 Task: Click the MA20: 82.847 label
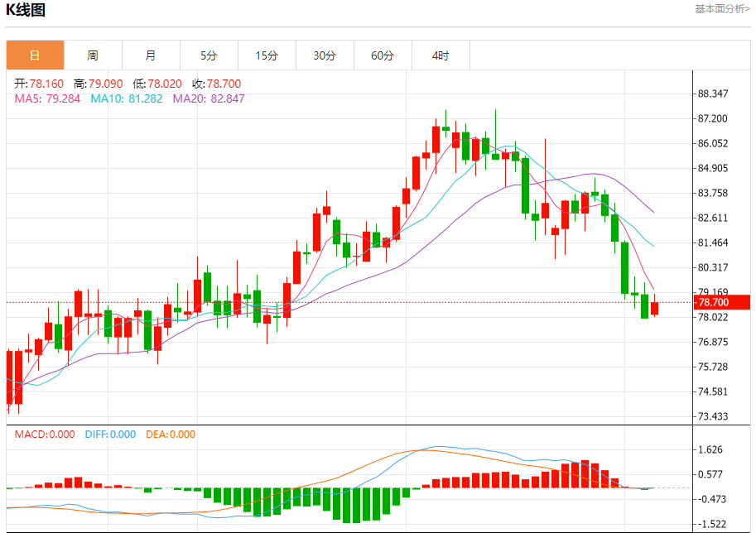point(209,98)
